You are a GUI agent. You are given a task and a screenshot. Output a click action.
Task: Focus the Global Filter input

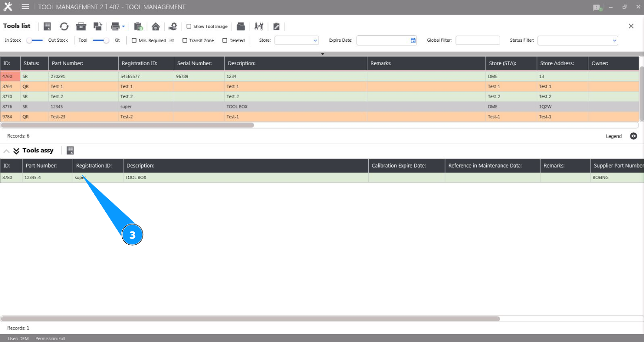[x=478, y=40]
